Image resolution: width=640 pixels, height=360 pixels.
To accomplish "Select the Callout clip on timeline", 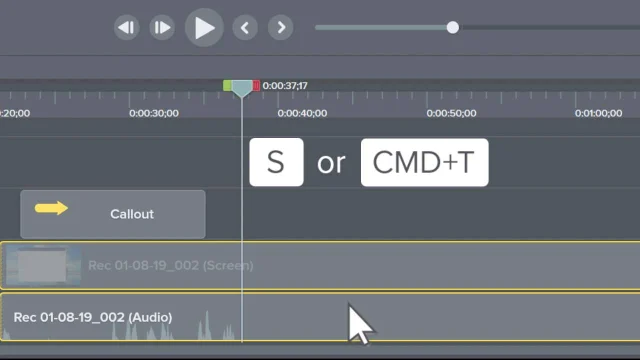I will 113,214.
